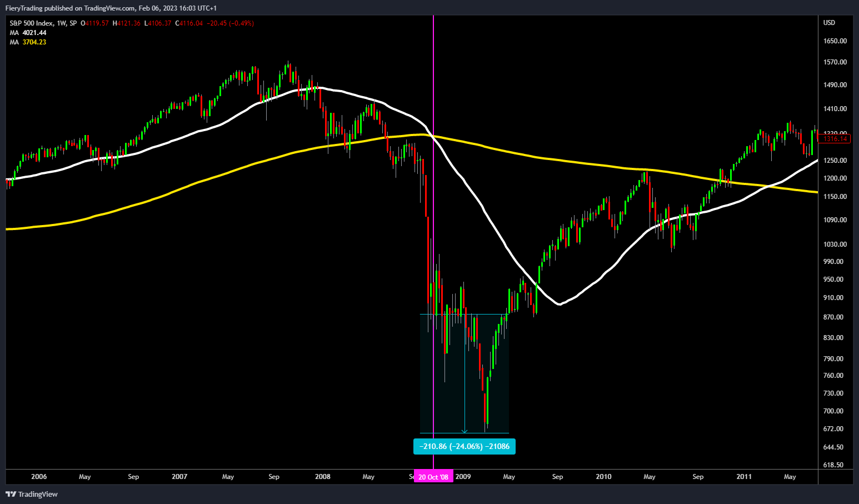
Task: Click the 2006 year label on time axis
Action: point(39,477)
